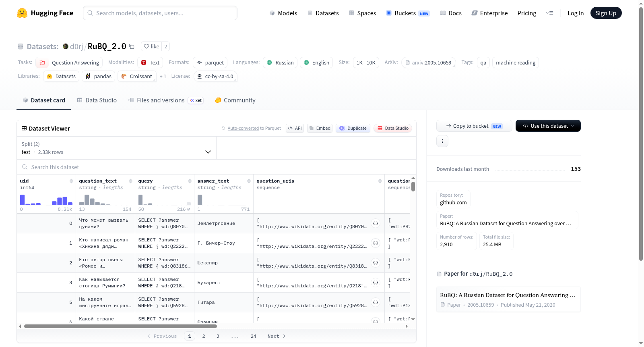Click the table vertical scrollbar thumb
Viewport: 644px width, 347px height.
413,187
